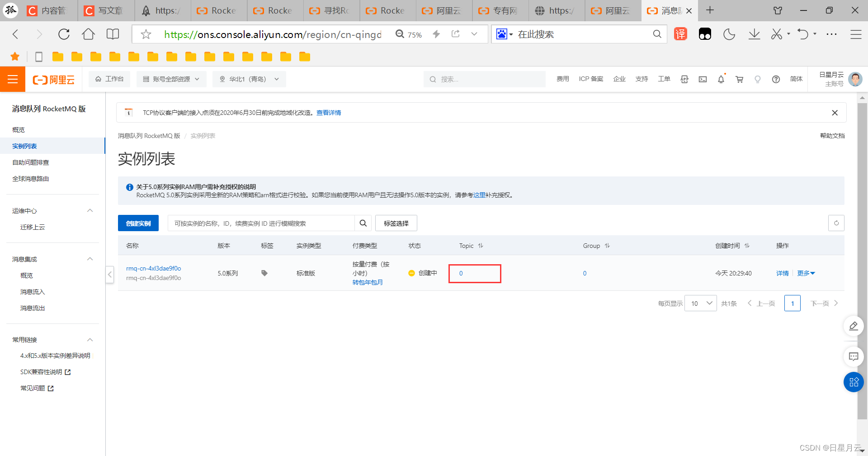Sort instances by creation time
This screenshot has height=456, width=868.
point(747,246)
